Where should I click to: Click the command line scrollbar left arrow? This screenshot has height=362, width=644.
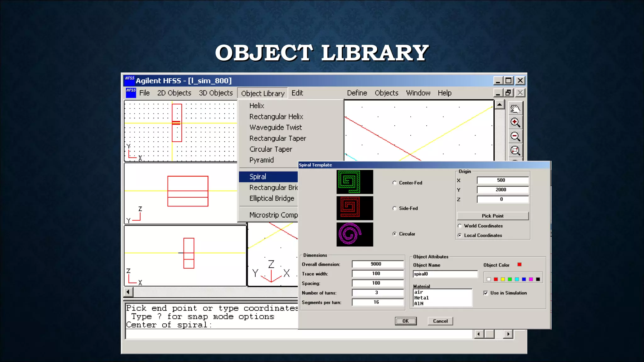pos(479,334)
